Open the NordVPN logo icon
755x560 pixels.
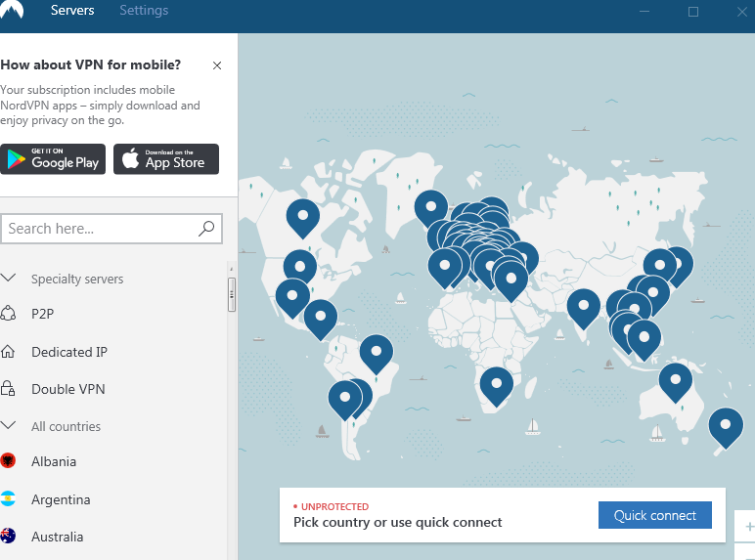(11, 10)
